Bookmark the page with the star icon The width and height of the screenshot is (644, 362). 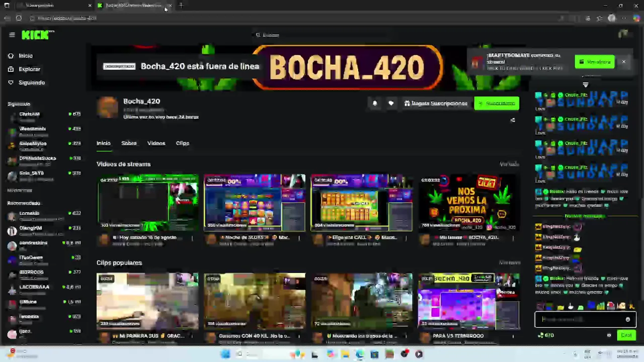click(599, 18)
